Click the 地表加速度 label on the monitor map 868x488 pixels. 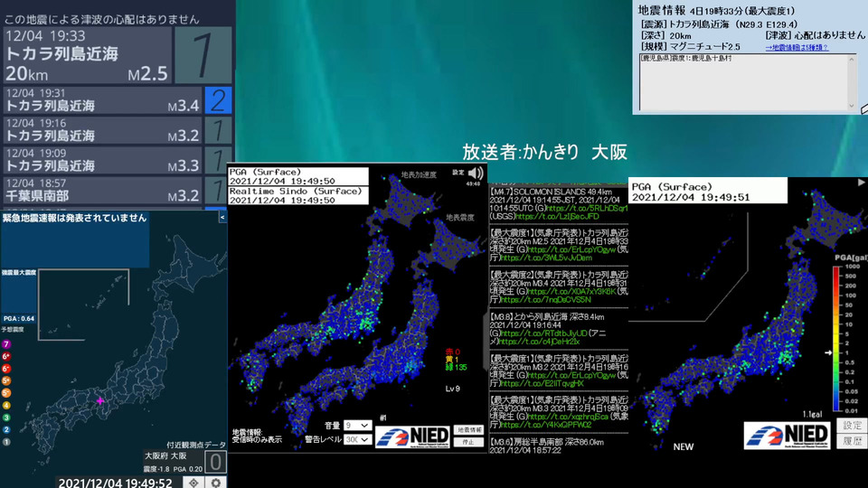point(419,174)
